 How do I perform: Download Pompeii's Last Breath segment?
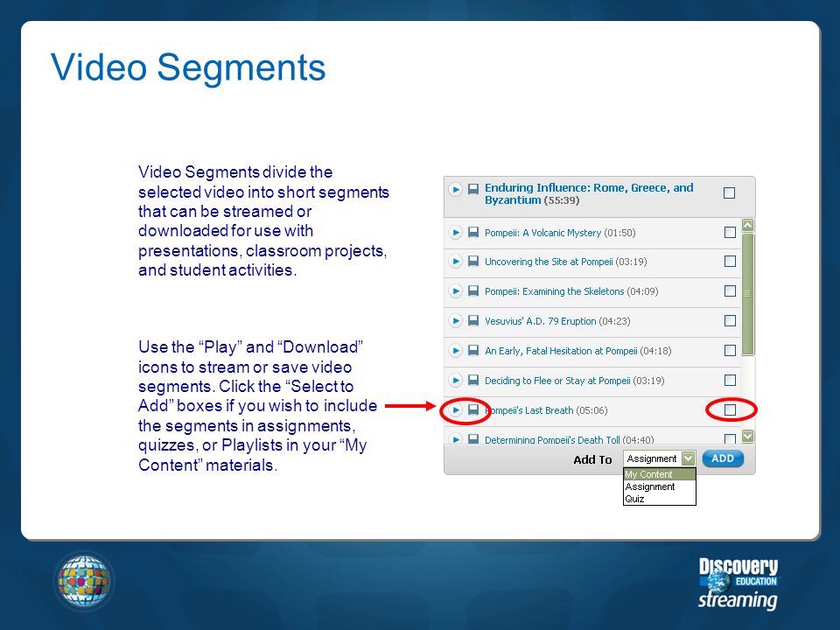pos(473,409)
